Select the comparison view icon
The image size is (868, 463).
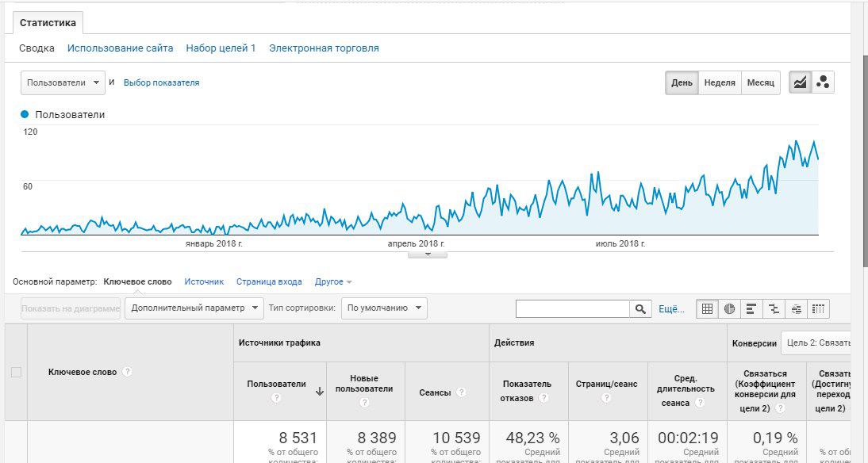(x=774, y=308)
